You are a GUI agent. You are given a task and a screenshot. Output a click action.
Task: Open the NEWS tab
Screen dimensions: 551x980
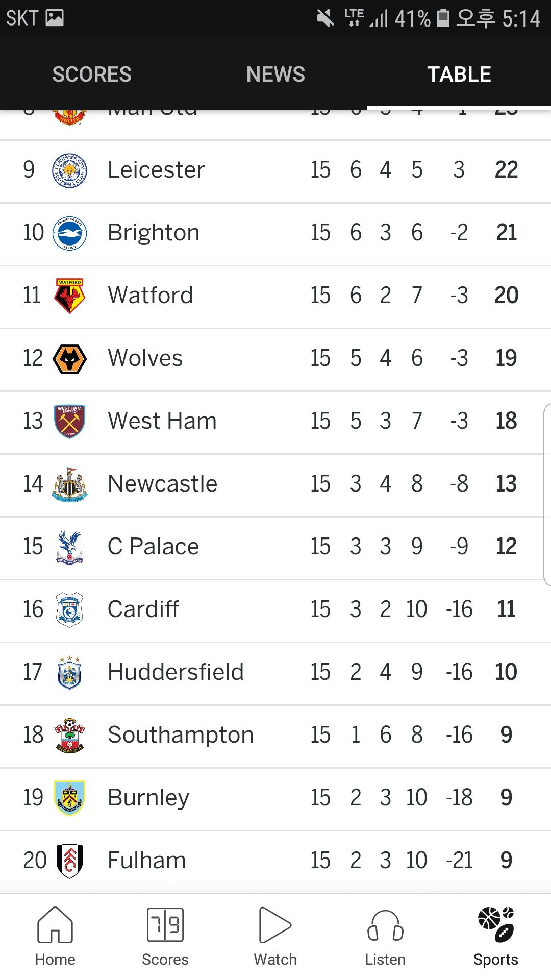click(275, 74)
